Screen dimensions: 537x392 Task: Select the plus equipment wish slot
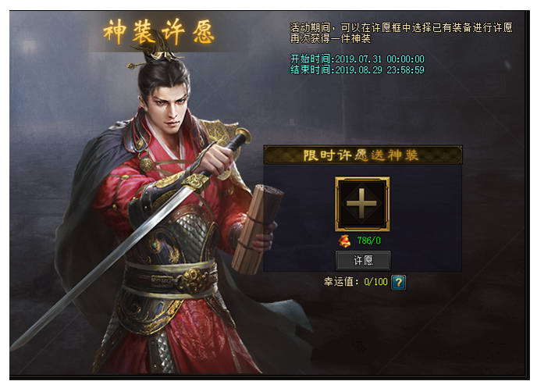point(362,204)
